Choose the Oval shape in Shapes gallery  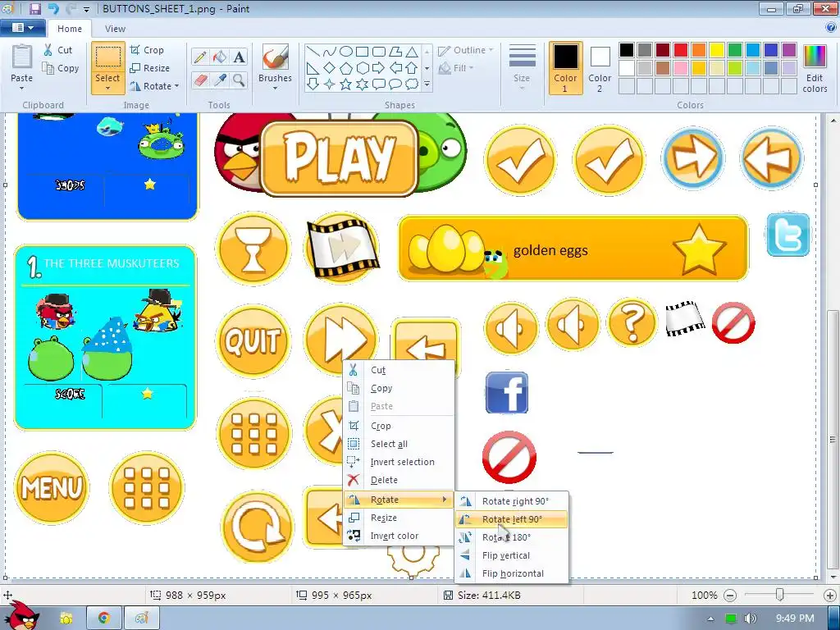click(x=346, y=52)
